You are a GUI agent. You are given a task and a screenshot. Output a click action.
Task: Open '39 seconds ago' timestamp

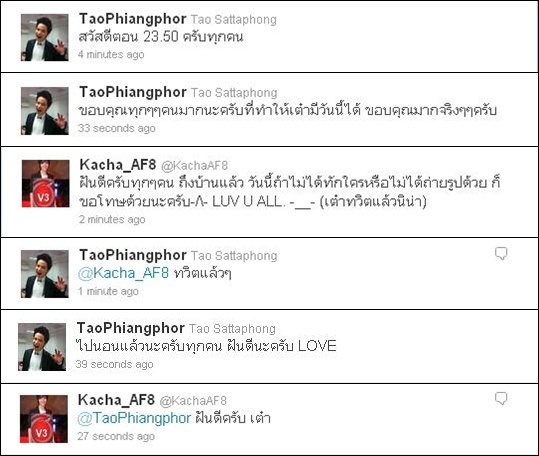[x=114, y=364]
